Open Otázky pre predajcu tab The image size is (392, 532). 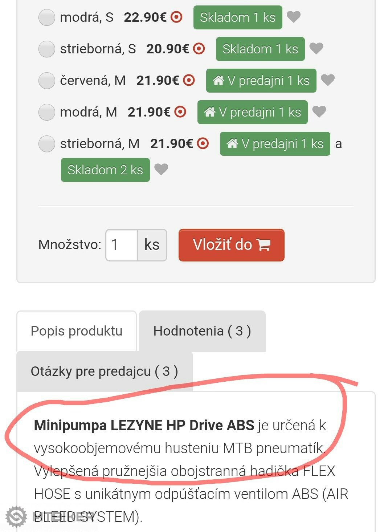(105, 371)
